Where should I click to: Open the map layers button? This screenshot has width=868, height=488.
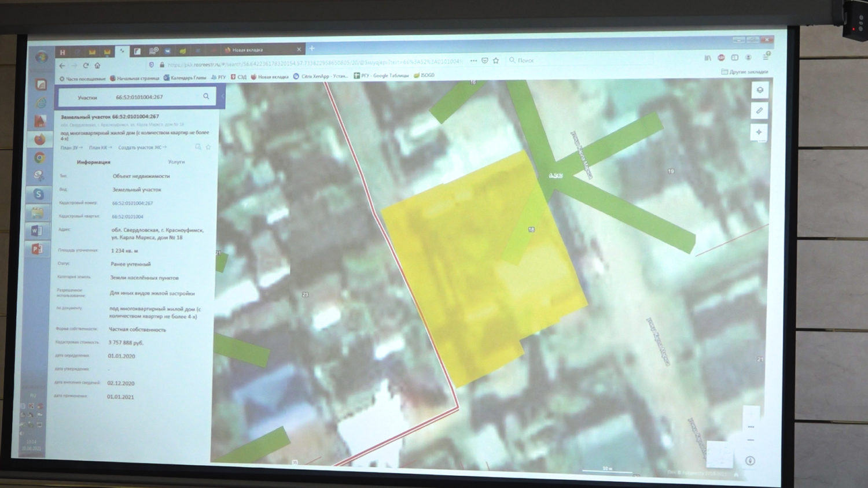click(760, 90)
